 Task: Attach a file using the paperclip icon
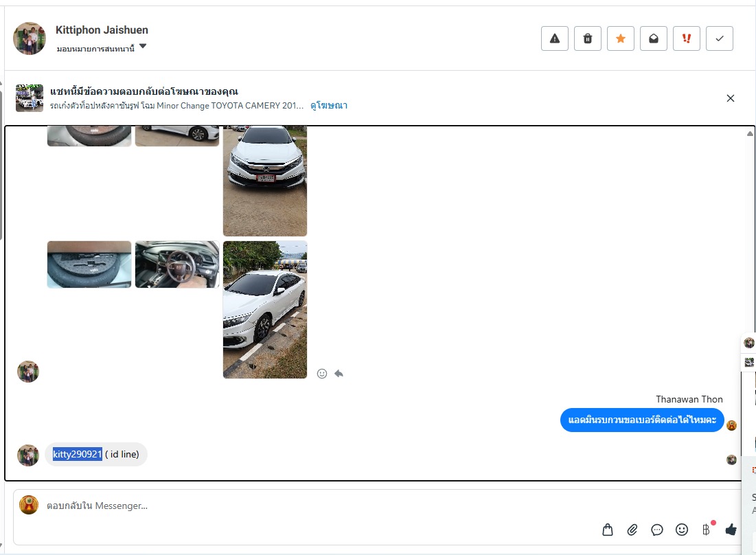click(632, 530)
